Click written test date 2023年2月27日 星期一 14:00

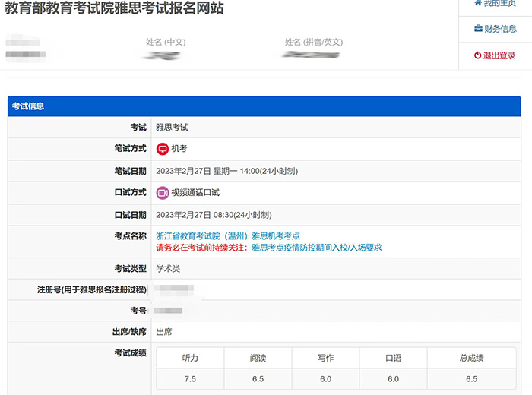(227, 171)
